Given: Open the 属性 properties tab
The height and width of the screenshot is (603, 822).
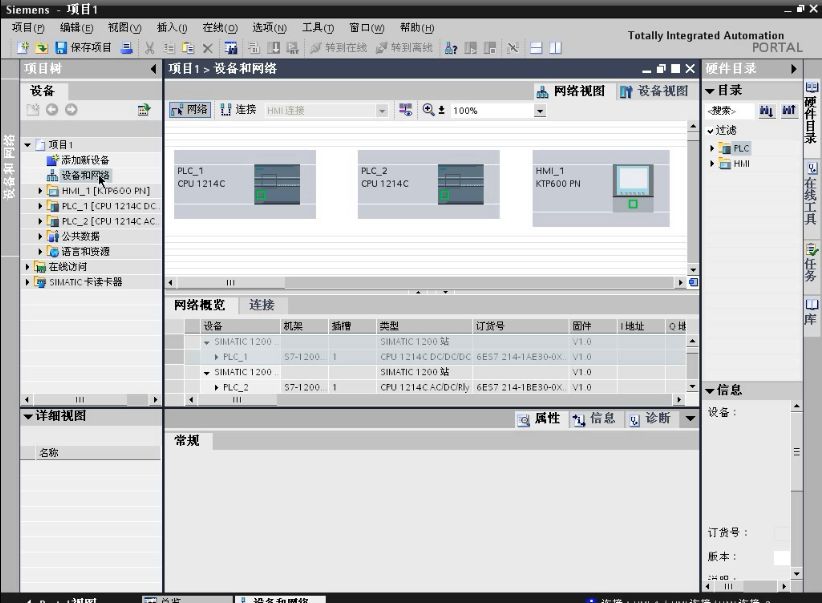Looking at the screenshot, I should [539, 418].
